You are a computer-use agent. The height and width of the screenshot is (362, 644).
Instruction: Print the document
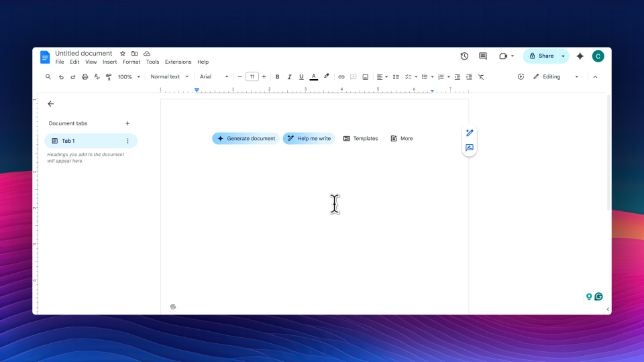coord(85,76)
